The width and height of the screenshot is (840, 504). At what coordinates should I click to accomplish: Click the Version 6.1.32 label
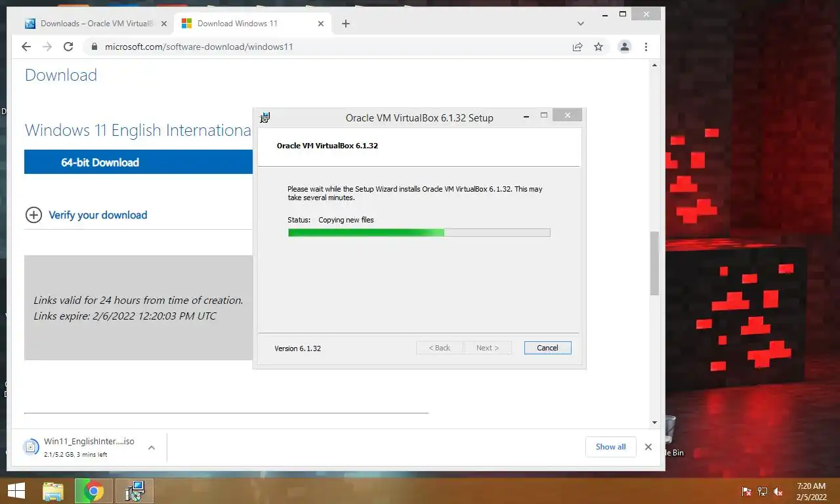coord(297,348)
